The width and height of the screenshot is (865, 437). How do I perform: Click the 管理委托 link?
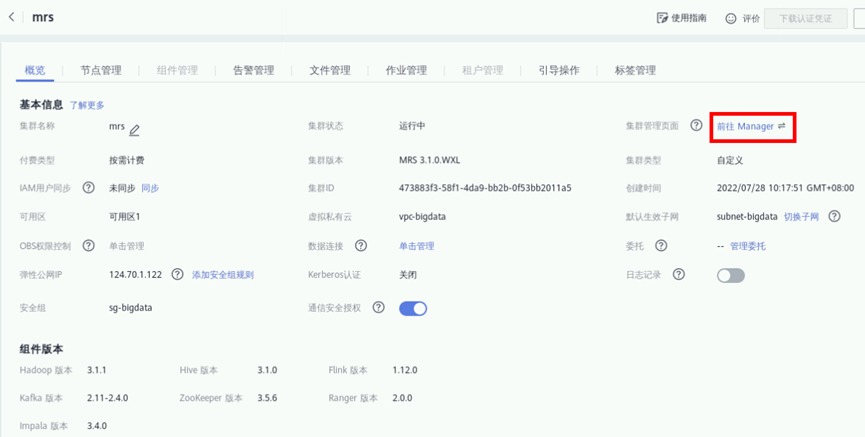click(x=748, y=246)
